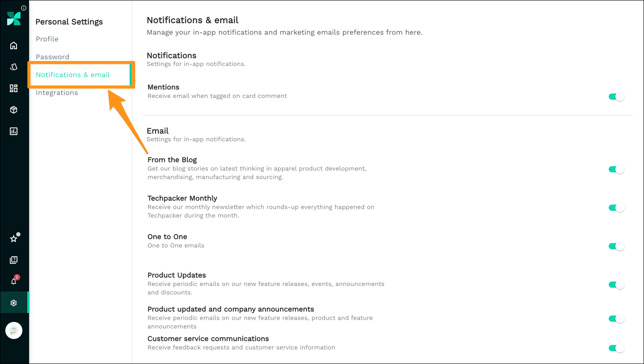Switch off One to One emails
This screenshot has width=644, height=364.
[x=616, y=246]
